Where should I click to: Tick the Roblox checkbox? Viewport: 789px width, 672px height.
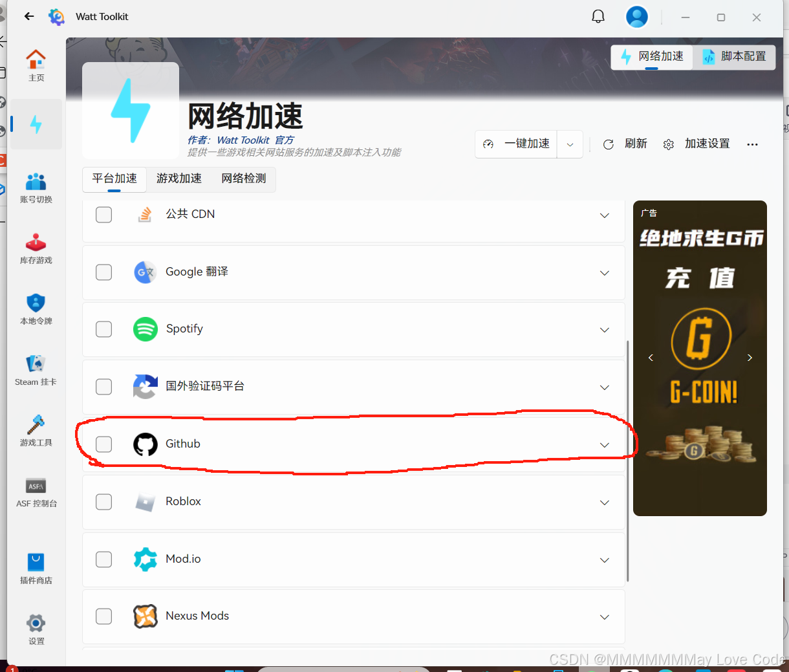coord(103,502)
